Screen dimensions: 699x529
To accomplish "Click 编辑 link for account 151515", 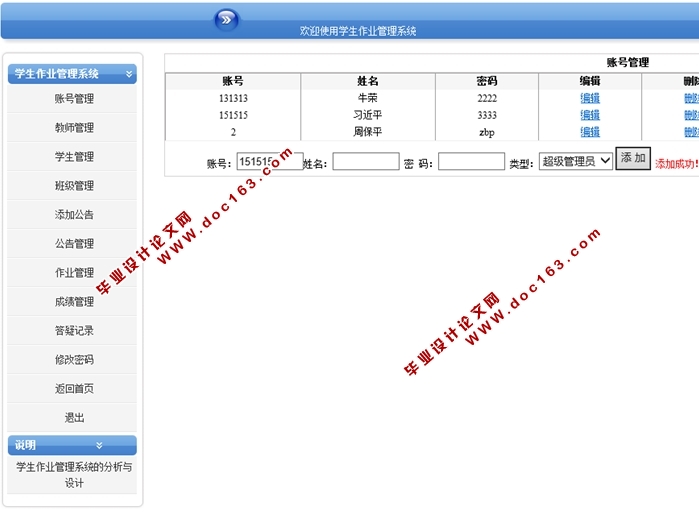I will (590, 115).
